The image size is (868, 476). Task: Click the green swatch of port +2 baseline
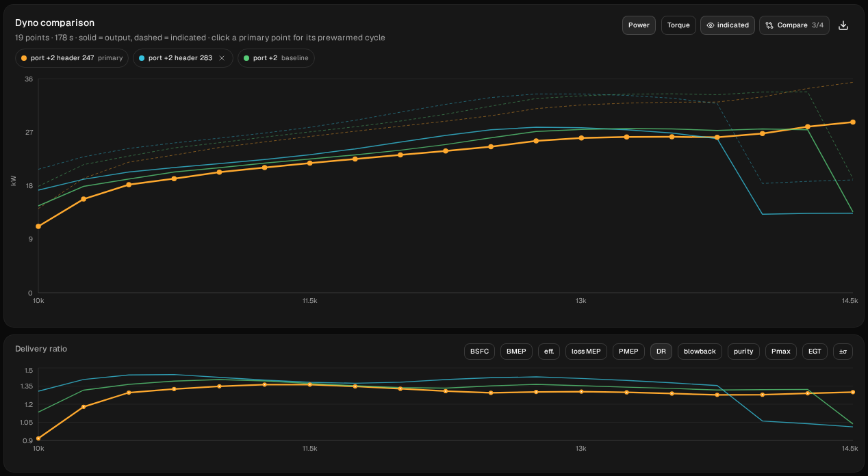247,58
